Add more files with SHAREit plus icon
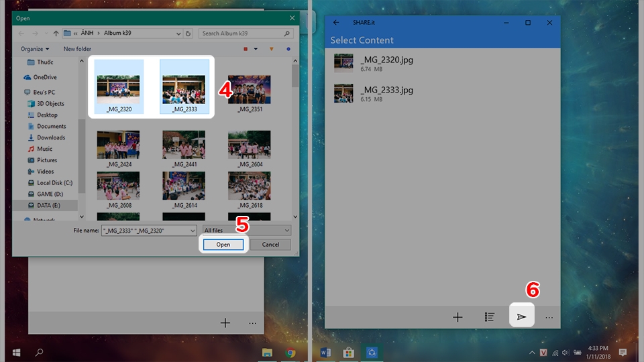The image size is (644, 362). pos(458,317)
